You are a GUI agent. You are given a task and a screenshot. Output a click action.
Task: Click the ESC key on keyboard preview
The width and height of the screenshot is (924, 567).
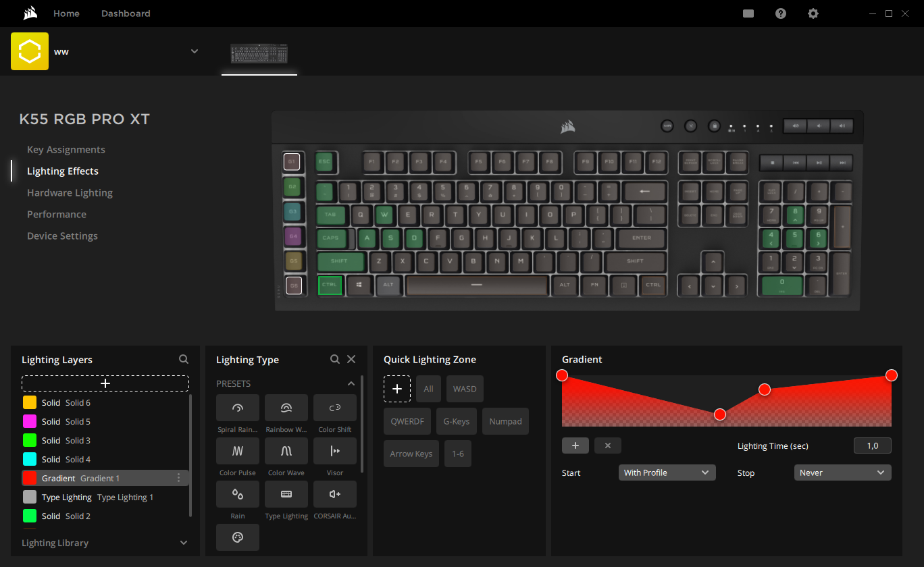tap(325, 161)
